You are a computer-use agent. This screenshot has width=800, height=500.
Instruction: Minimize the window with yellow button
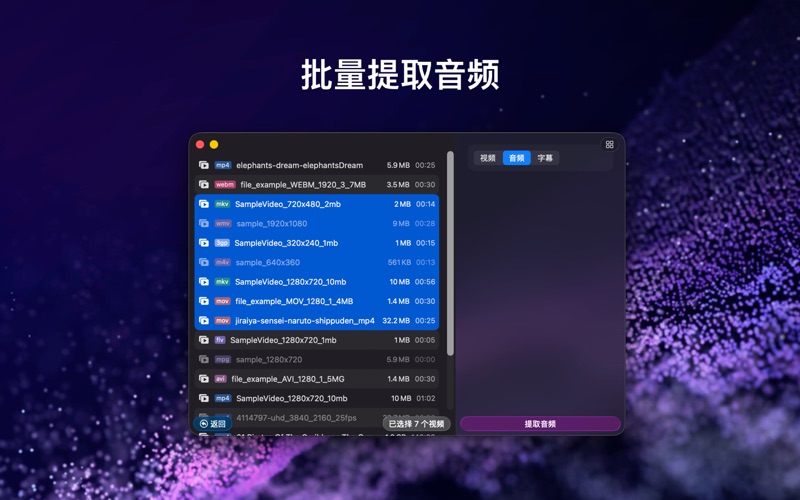click(x=214, y=144)
